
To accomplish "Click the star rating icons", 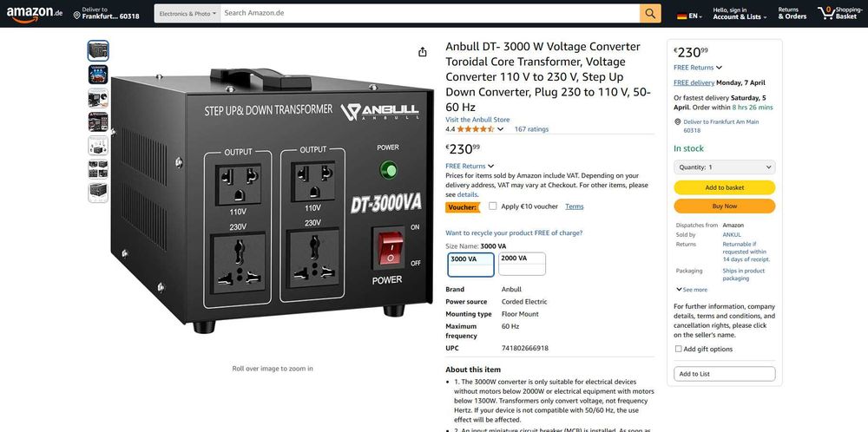I will (x=475, y=129).
